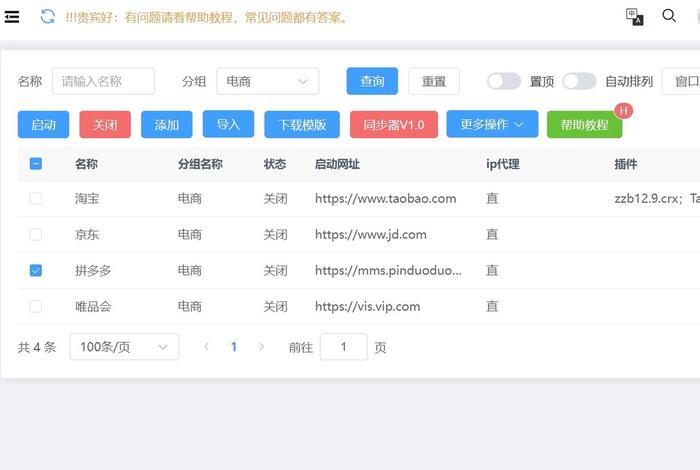This screenshot has width=700, height=470.
Task: Expand the 更多操作 dropdown button
Action: pos(492,124)
